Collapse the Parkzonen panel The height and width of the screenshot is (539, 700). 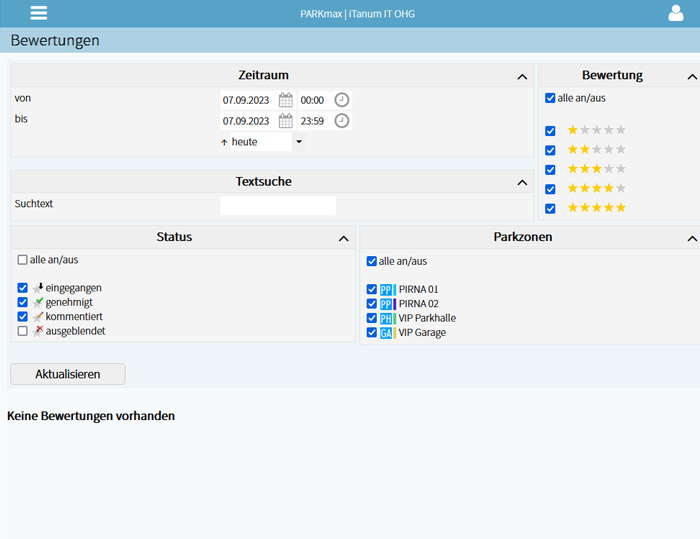point(692,238)
